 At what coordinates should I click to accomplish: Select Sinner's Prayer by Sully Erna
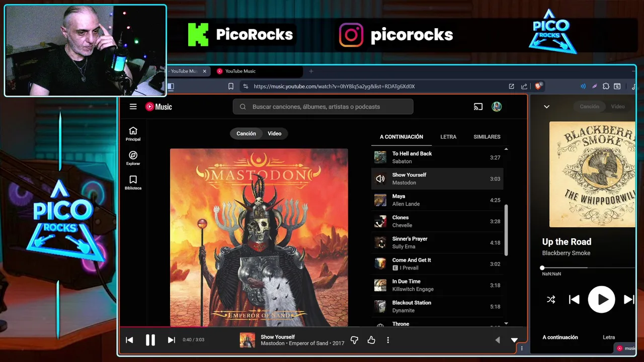[x=437, y=243]
